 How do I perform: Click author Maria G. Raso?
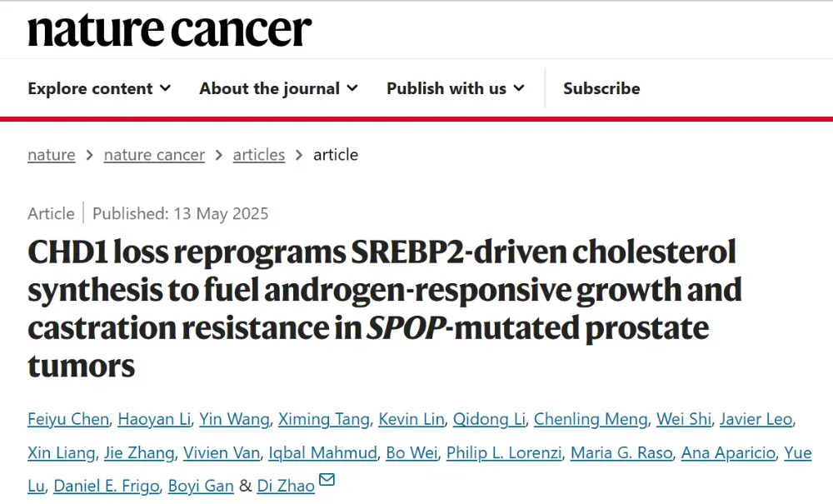[621, 452]
